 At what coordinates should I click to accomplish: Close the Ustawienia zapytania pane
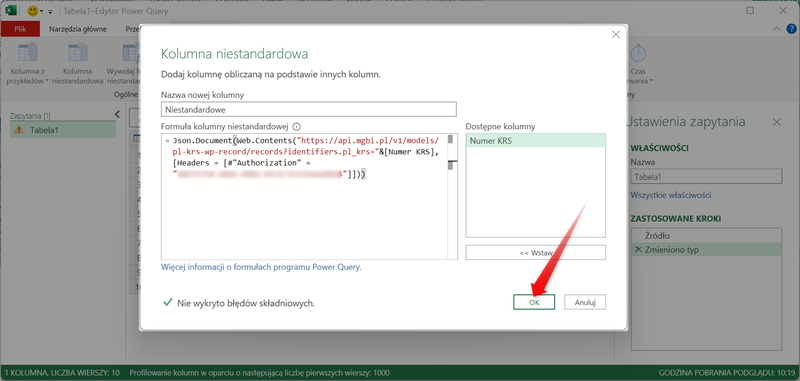(777, 122)
